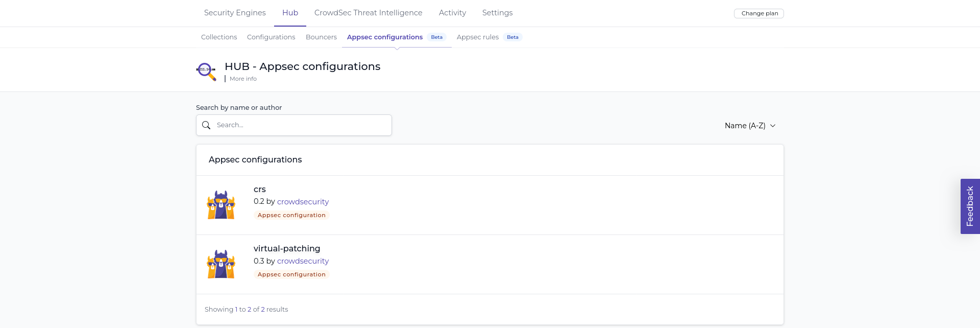Screen dimensions: 980x328
Task: Click the Beta badge next to Appsec rules
Action: pos(512,37)
